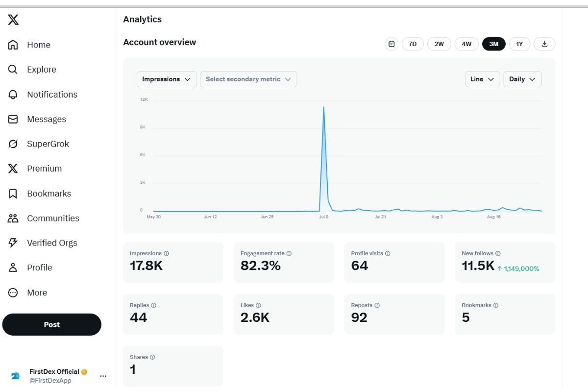Select the 4W time range
Image resolution: width=588 pixels, height=392 pixels.
coord(466,44)
